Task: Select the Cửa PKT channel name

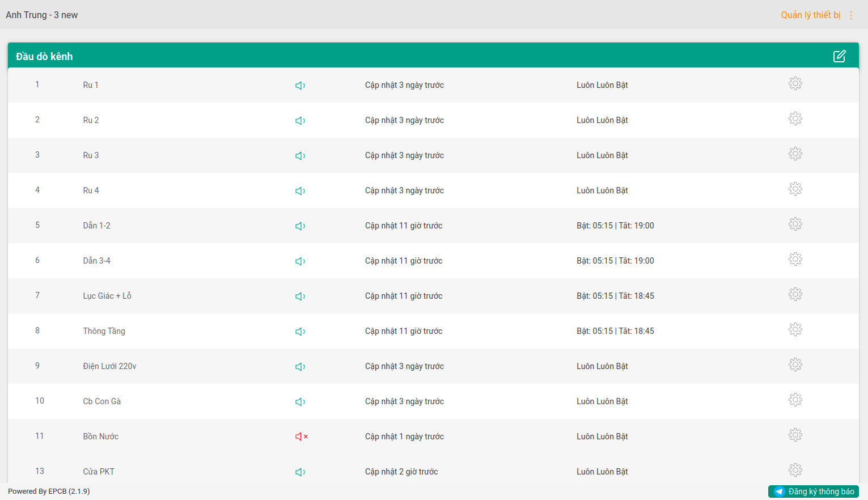Action: 99,472
